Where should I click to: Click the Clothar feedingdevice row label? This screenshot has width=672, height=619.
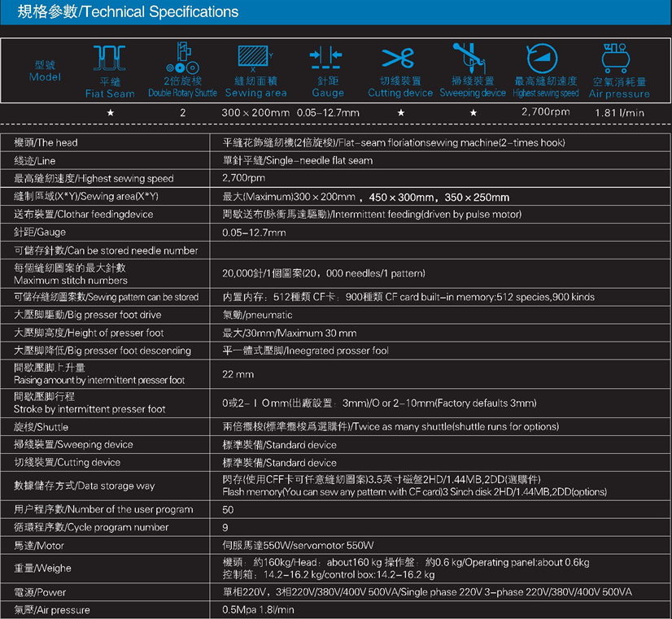84,214
